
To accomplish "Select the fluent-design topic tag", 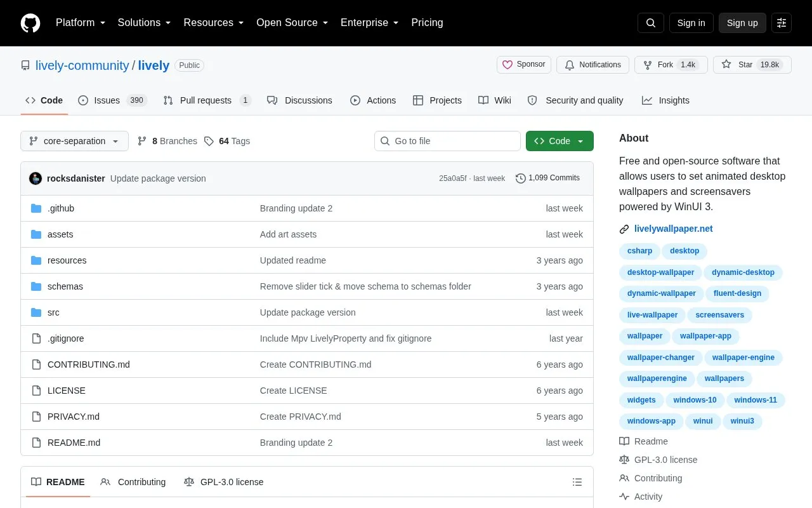I will tap(737, 293).
